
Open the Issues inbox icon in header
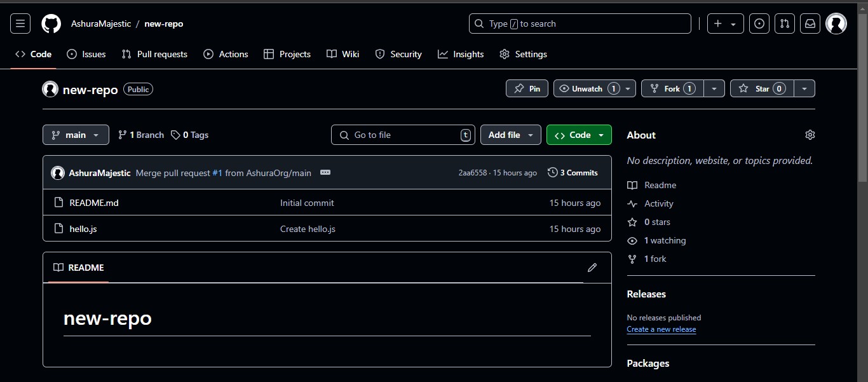click(x=759, y=24)
